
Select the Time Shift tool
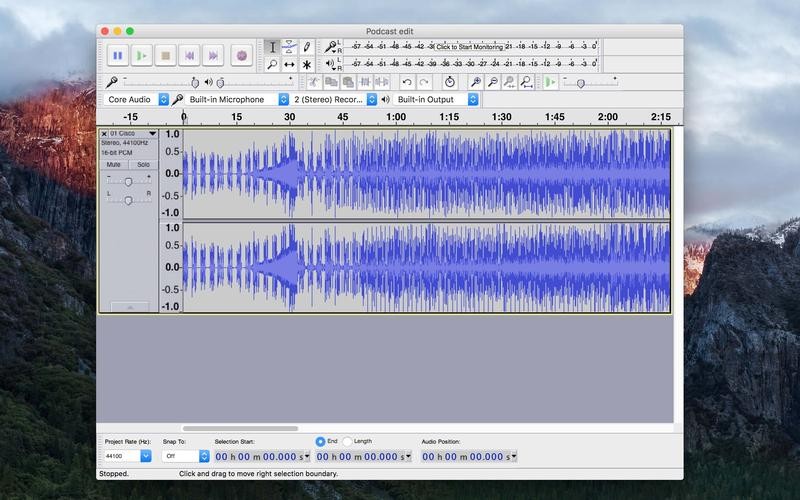[x=289, y=65]
